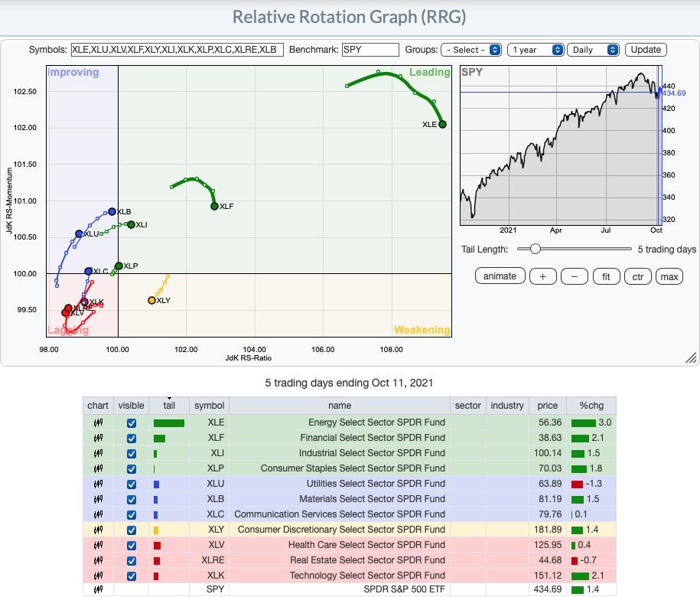Click the XLF marker on the RRG plot
Screen dimensions: 700x597
click(215, 207)
